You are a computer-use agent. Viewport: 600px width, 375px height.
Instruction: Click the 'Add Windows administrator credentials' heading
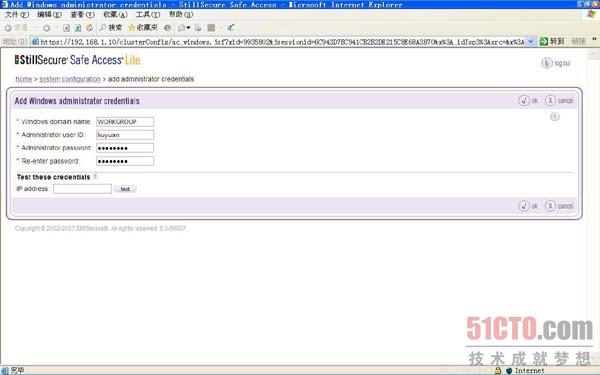coord(77,101)
